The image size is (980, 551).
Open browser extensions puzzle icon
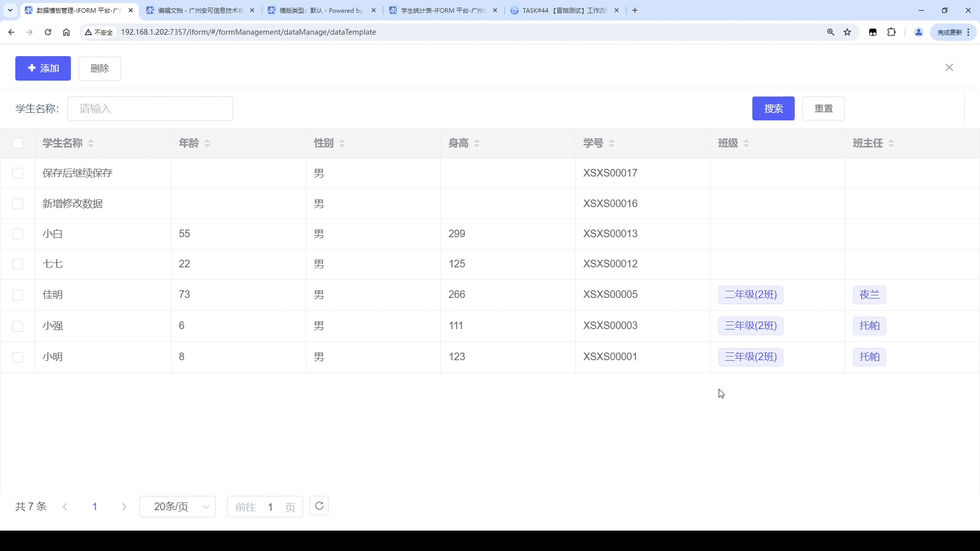[x=891, y=32]
